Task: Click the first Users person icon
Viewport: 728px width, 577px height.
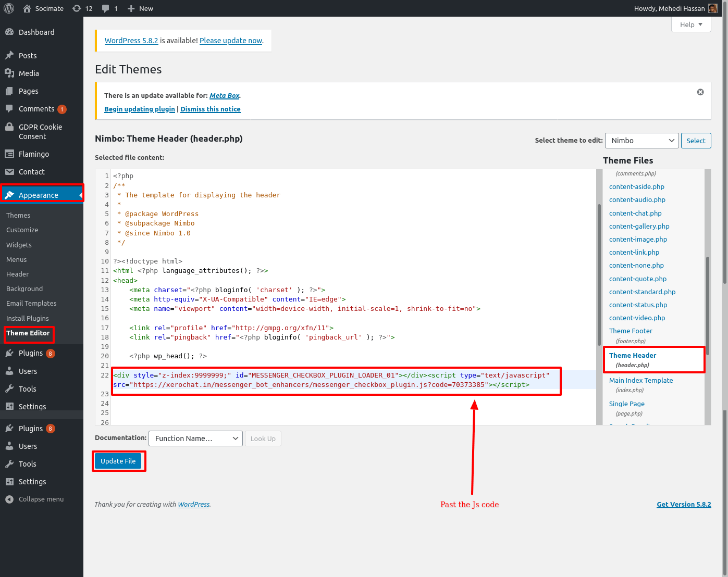Action: (9, 371)
